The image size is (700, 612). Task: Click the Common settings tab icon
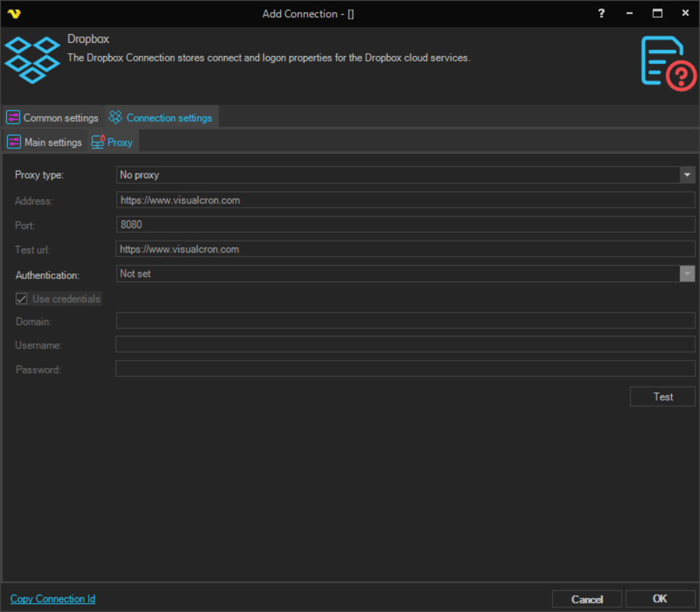click(x=13, y=118)
